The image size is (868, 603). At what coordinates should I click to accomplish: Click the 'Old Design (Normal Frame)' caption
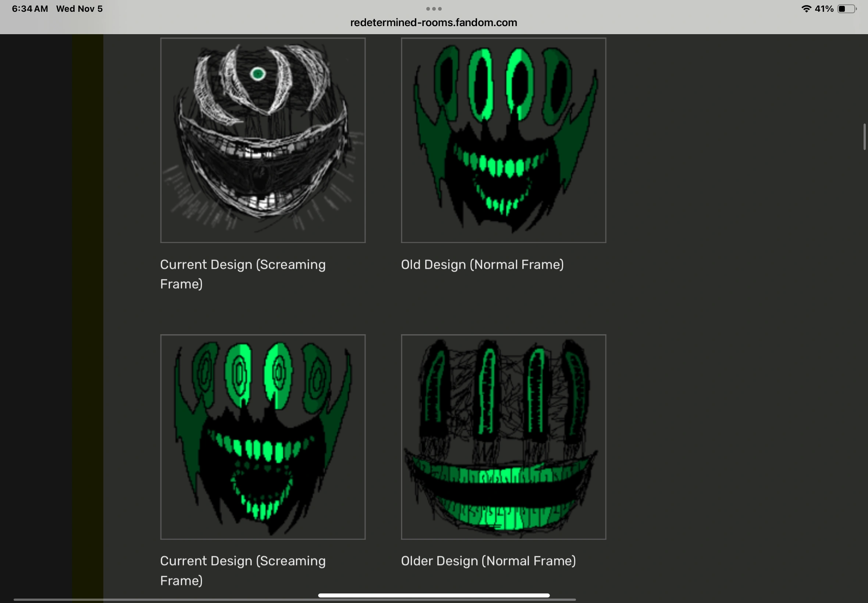(x=482, y=264)
